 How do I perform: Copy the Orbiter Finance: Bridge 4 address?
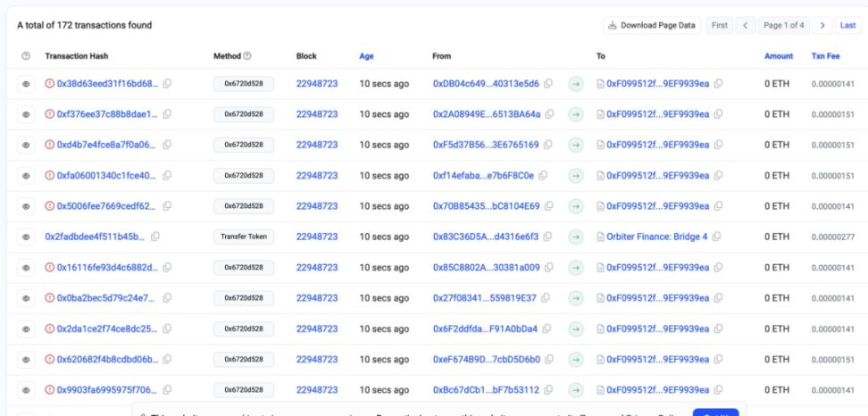tap(717, 236)
